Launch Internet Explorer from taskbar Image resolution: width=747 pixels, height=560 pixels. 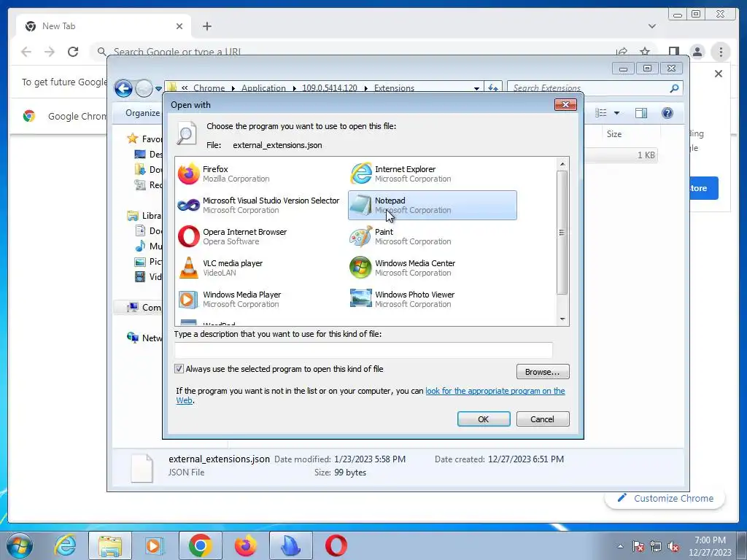click(65, 545)
